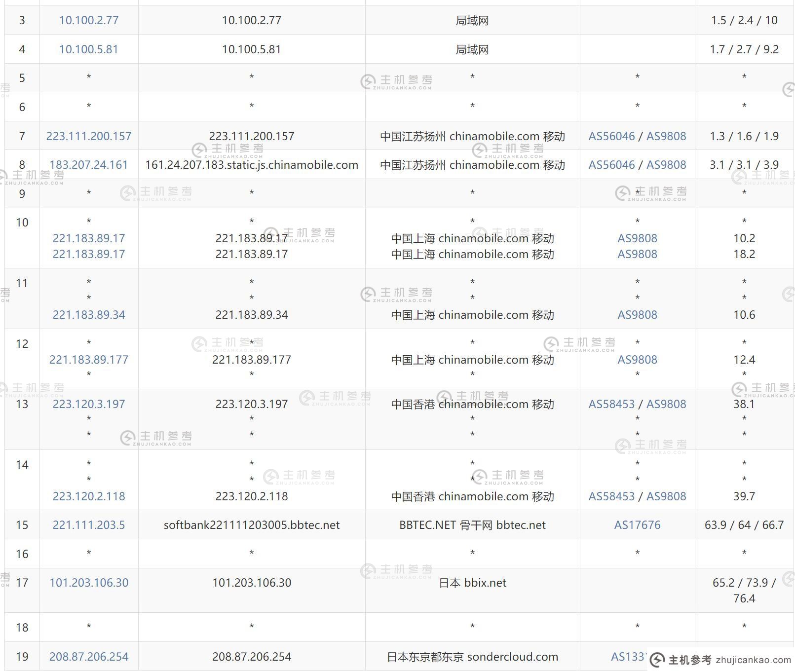Screen dimensions: 795x672
Task: Select location text 日本 bbix.net
Action: click(472, 583)
